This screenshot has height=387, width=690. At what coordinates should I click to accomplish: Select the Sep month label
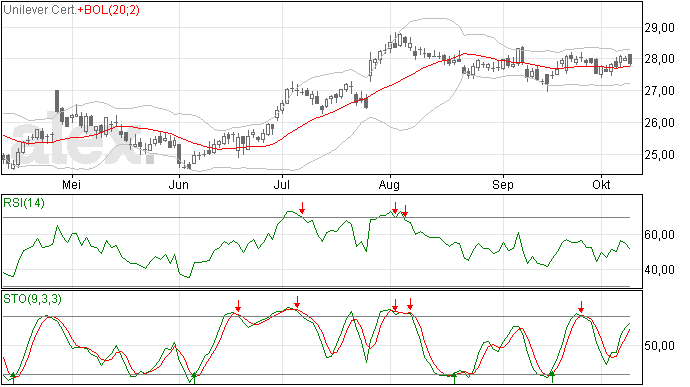(503, 184)
